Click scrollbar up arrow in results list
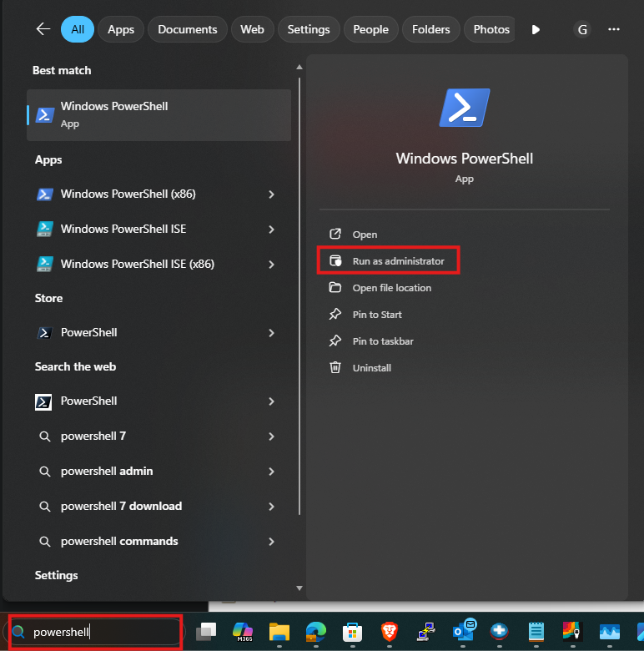 pos(299,67)
